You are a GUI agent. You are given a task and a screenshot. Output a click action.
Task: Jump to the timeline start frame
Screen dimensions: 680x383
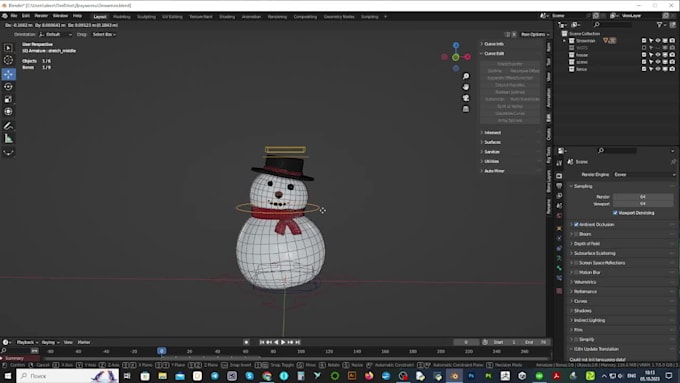[x=262, y=342]
